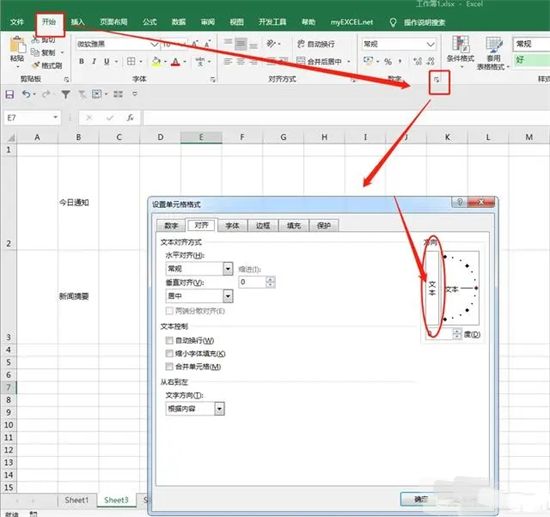The image size is (550, 517).
Task: Customize Quick Access Toolbar dropdown
Action: coord(135,94)
